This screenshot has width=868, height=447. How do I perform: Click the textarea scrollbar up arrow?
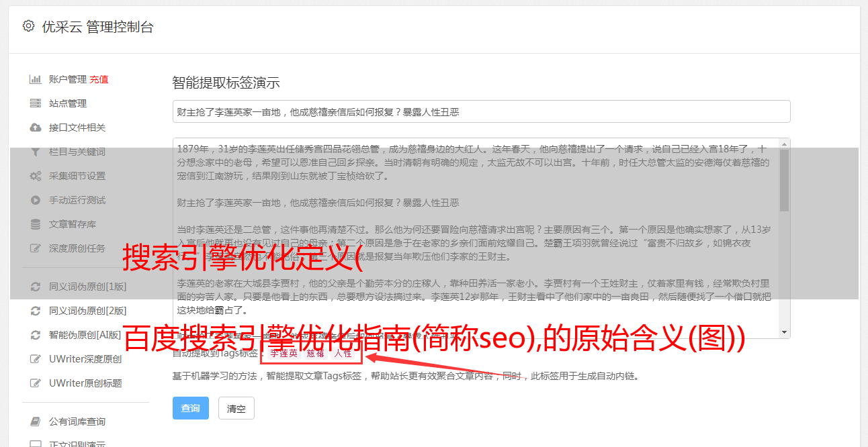coord(784,144)
